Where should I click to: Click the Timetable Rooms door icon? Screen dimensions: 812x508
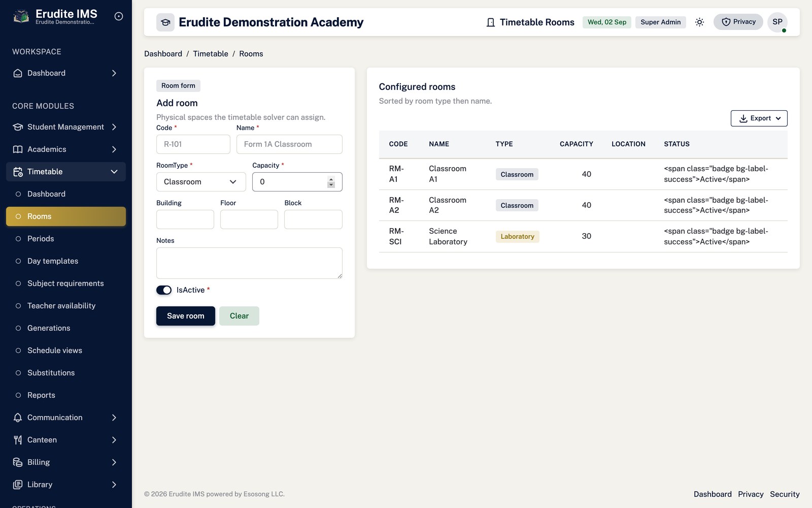(490, 22)
